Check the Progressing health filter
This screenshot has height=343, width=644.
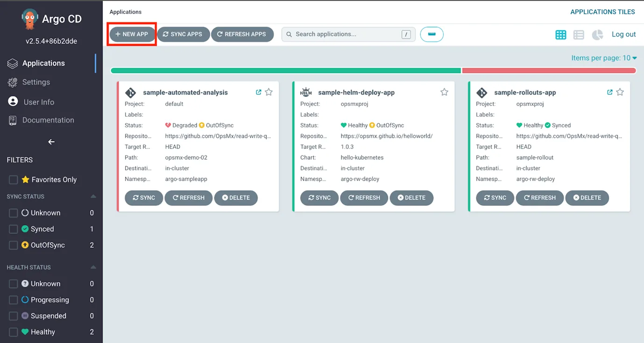point(13,300)
